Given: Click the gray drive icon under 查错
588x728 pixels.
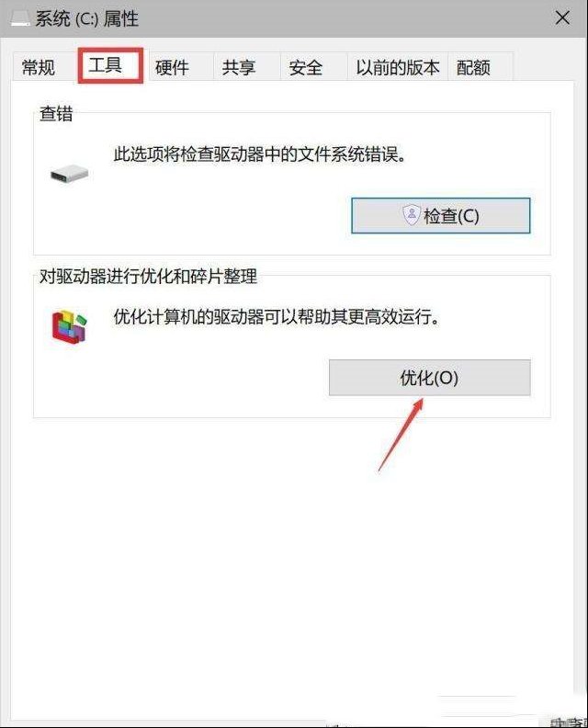Looking at the screenshot, I should (x=70, y=174).
